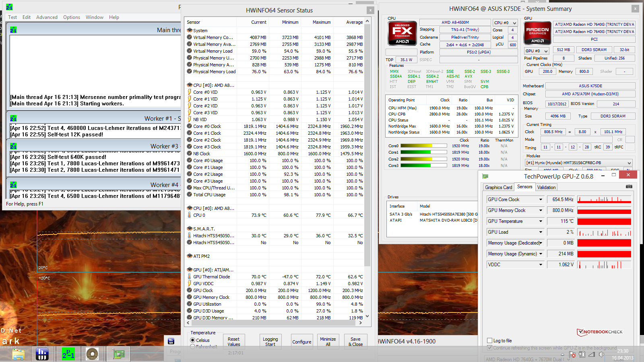Open the Hynix memory module dropdown
This screenshot has width=644, height=362.
[579, 163]
